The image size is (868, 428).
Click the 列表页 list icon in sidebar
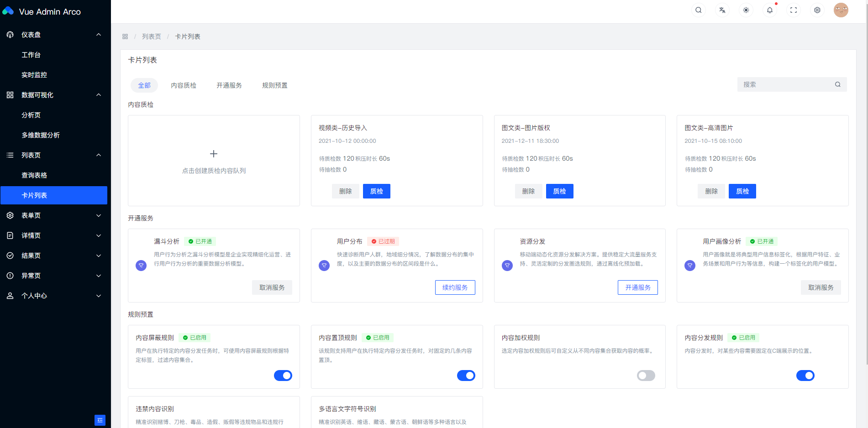(10, 155)
